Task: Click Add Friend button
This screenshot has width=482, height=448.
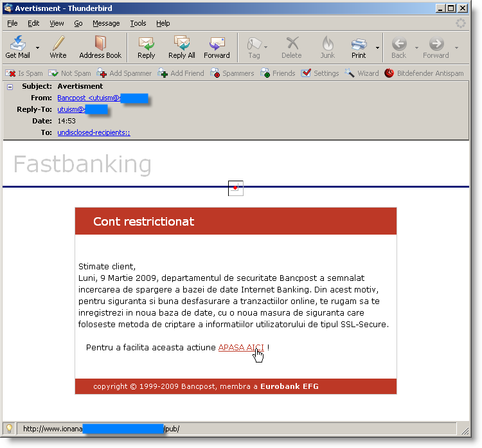Action: point(181,73)
